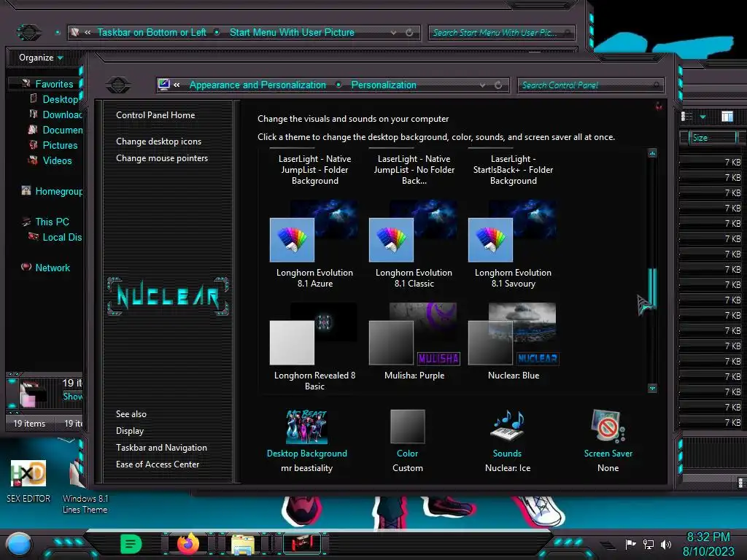Open Sounds settings icon
Image resolution: width=747 pixels, height=560 pixels.
pos(508,426)
